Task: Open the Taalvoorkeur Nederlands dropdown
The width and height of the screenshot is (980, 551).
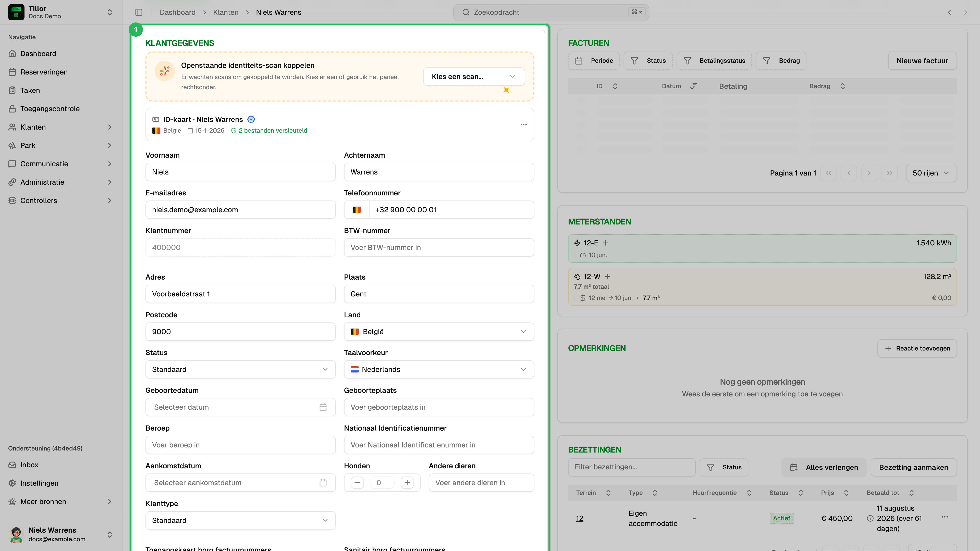Action: pos(439,369)
